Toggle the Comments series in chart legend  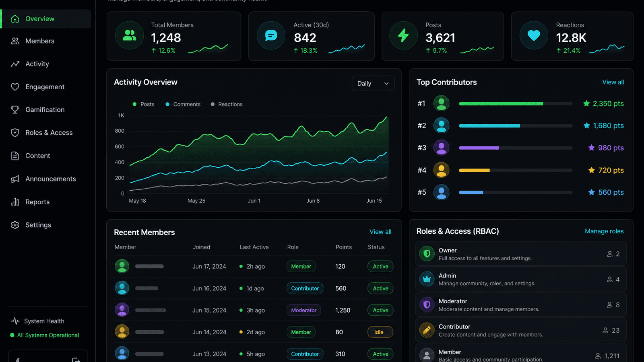[183, 104]
